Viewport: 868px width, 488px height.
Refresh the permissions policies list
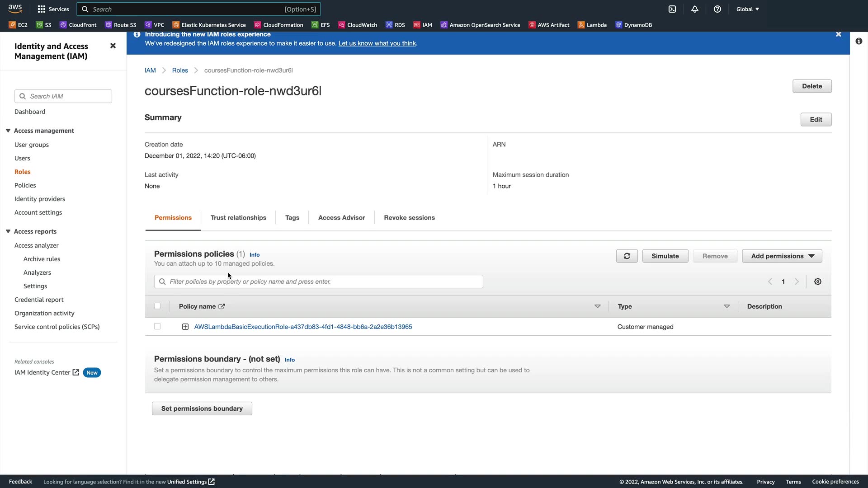(x=627, y=256)
